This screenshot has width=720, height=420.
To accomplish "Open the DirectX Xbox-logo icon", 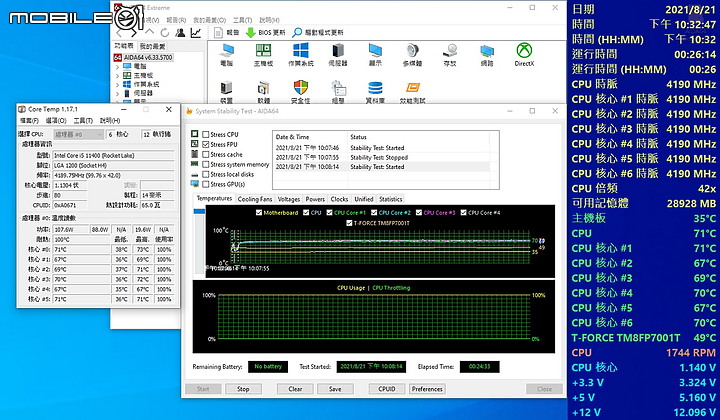I will pos(524,50).
